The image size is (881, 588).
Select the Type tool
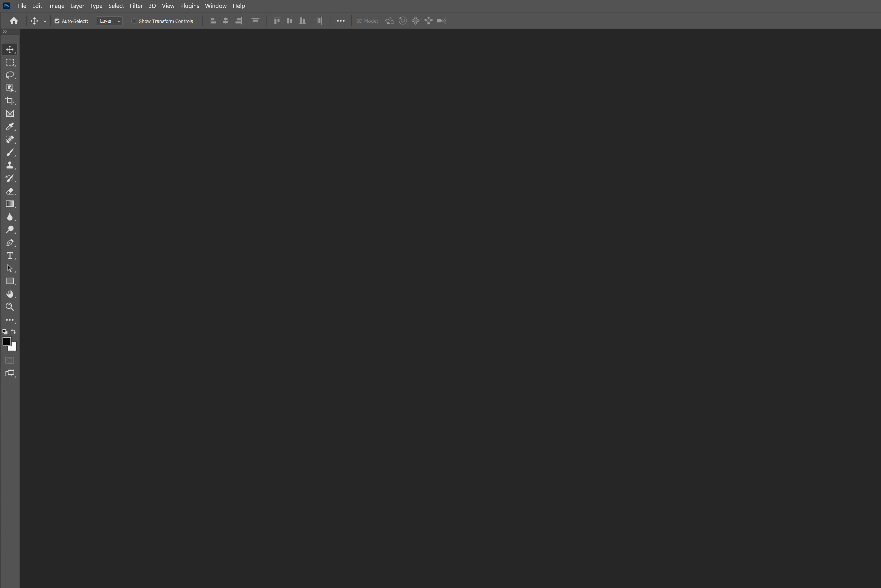(x=10, y=255)
